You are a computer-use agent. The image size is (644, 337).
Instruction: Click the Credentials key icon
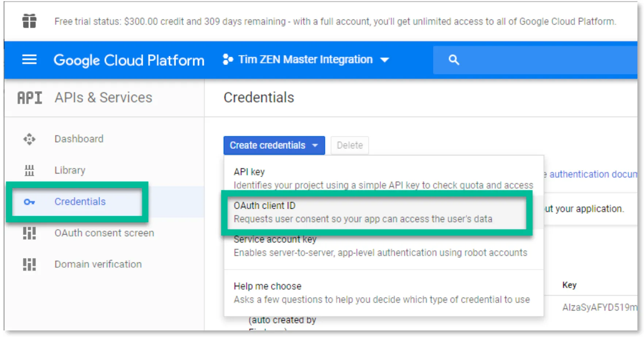point(29,202)
